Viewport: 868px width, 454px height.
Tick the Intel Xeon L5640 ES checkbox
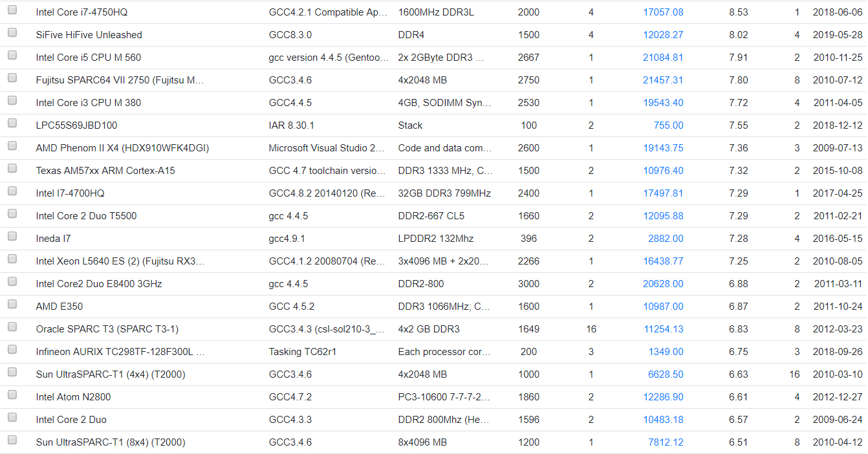(x=12, y=259)
